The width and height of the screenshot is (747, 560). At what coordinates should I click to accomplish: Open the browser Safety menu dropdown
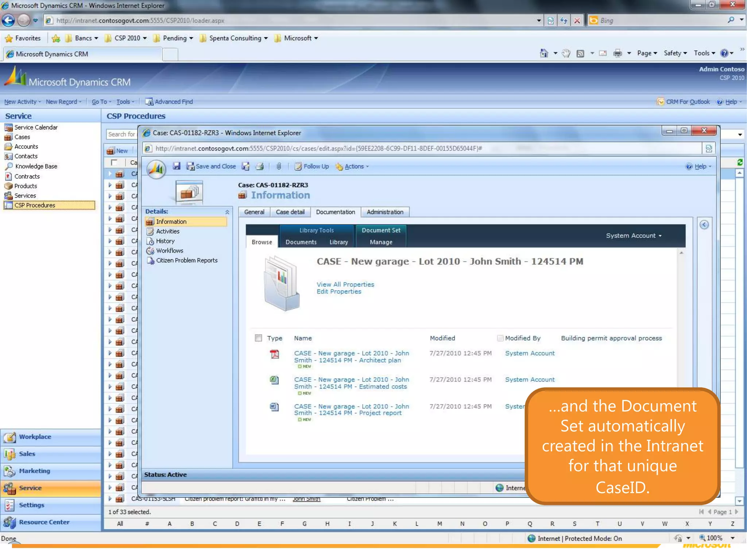click(x=675, y=53)
